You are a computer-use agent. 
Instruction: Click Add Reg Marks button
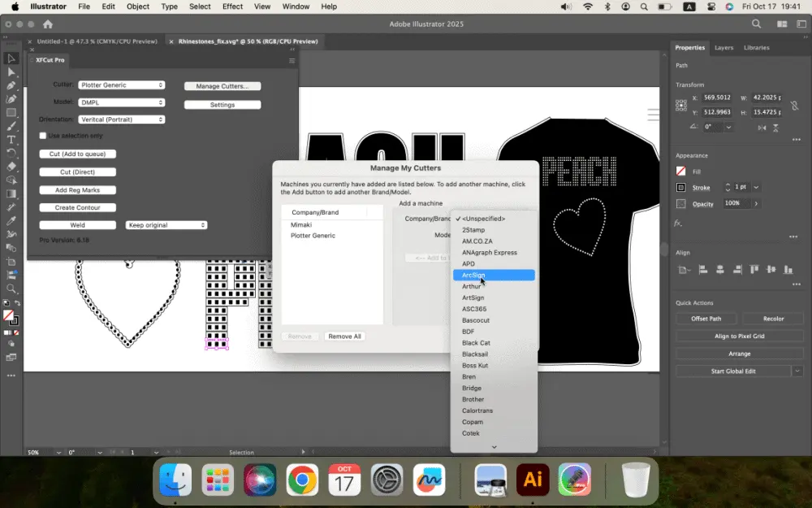78,190
